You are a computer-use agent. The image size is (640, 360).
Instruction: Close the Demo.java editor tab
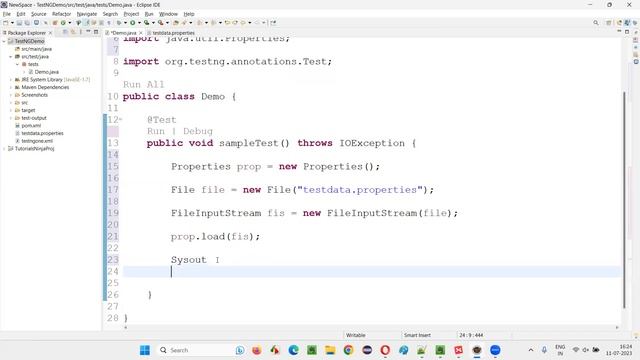tap(141, 33)
